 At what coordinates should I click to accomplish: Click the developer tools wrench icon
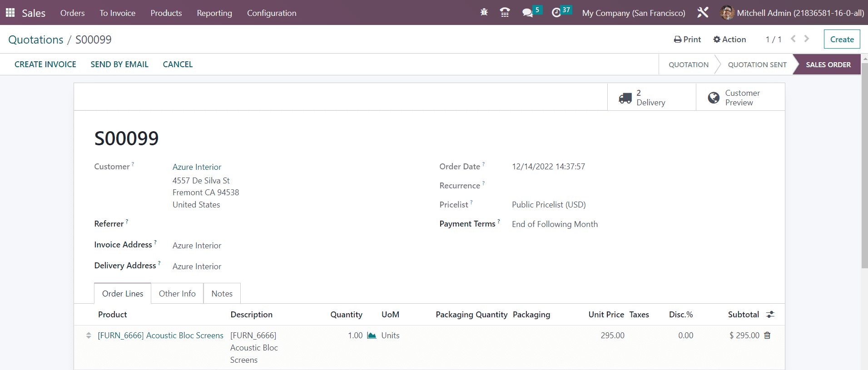pyautogui.click(x=703, y=13)
